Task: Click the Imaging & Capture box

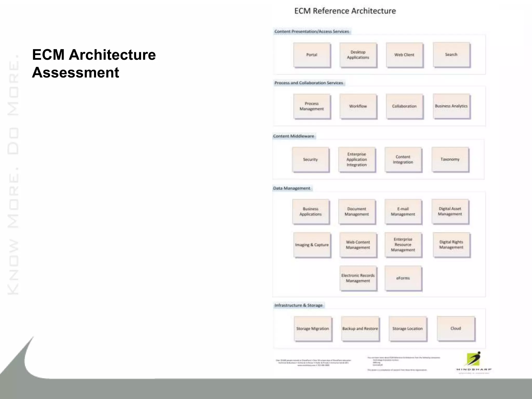Action: (x=312, y=245)
